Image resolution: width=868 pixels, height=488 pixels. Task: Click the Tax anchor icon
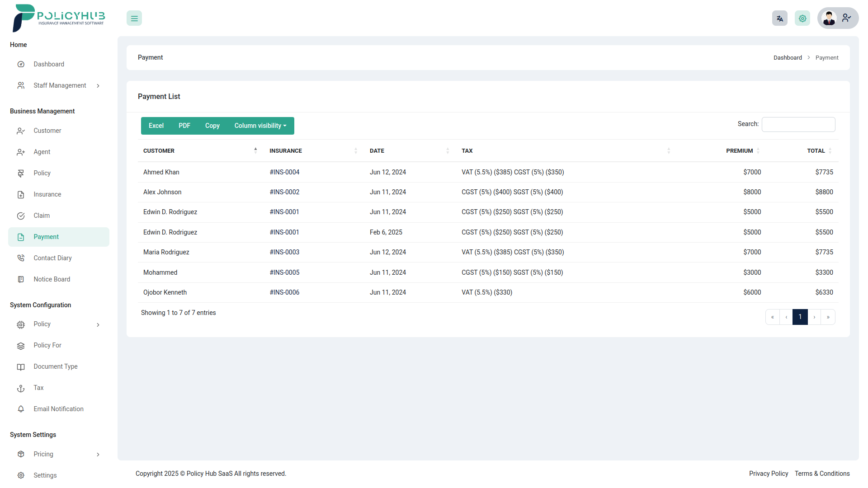[21, 388]
